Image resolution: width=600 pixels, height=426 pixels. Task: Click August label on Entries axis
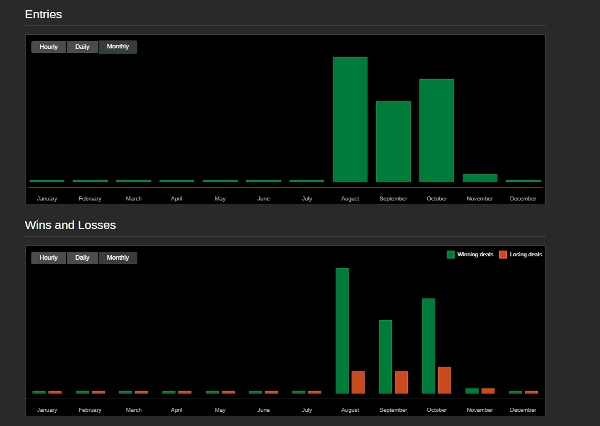coord(350,199)
